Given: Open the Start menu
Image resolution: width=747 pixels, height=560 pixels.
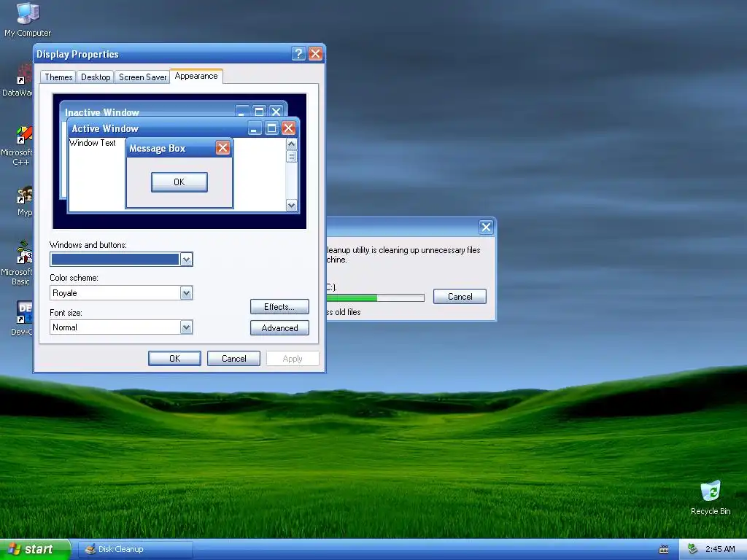Looking at the screenshot, I should [x=35, y=549].
